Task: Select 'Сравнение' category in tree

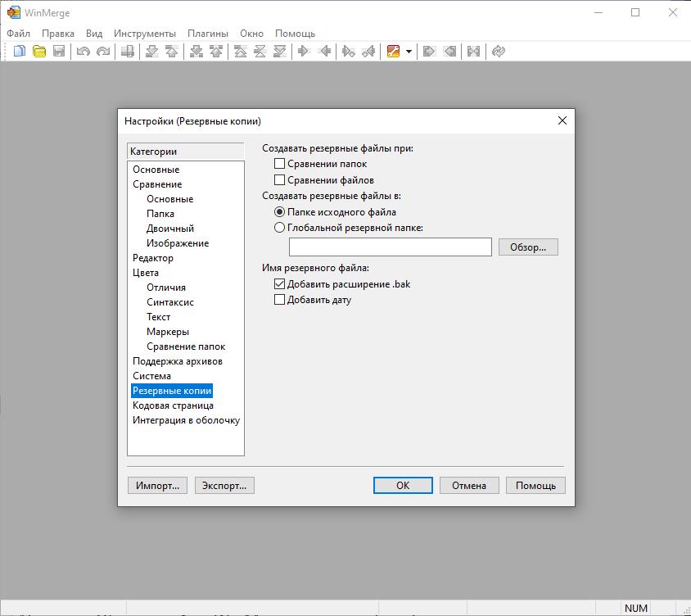Action: click(157, 184)
